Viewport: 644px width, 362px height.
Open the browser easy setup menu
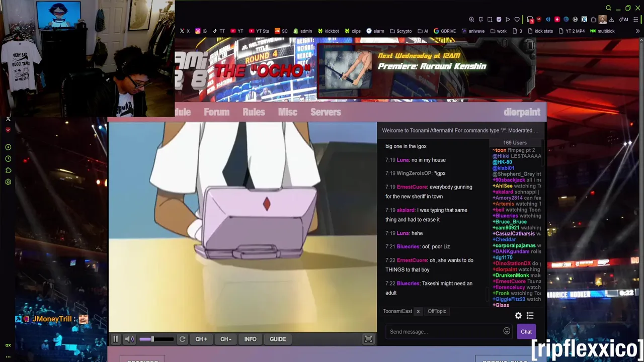[x=636, y=20]
